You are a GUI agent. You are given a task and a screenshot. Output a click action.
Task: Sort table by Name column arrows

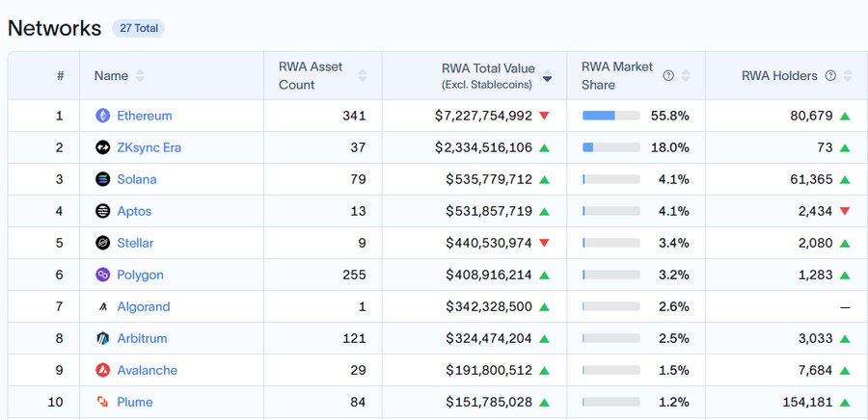[141, 75]
